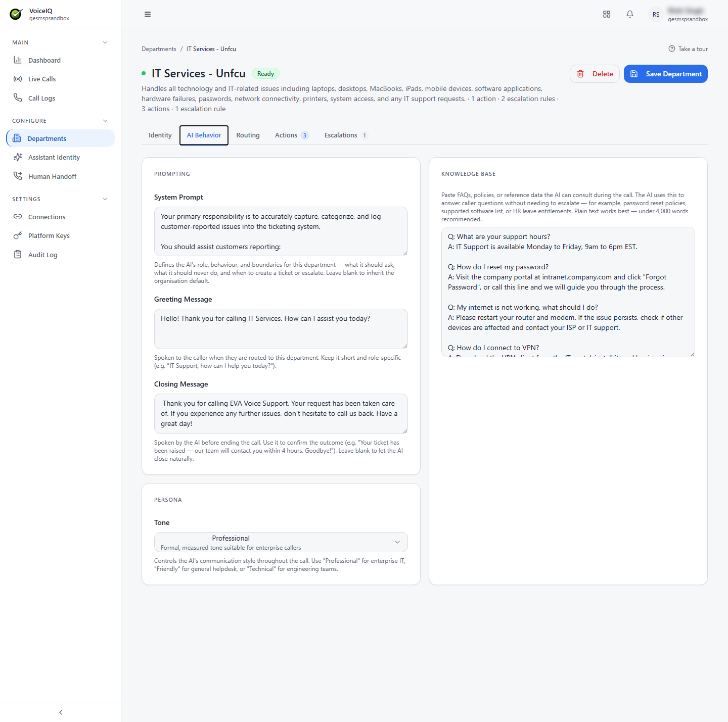Screen dimensions: 728x722
Task: Open Audit Log in the sidebar
Action: pyautogui.click(x=61, y=255)
